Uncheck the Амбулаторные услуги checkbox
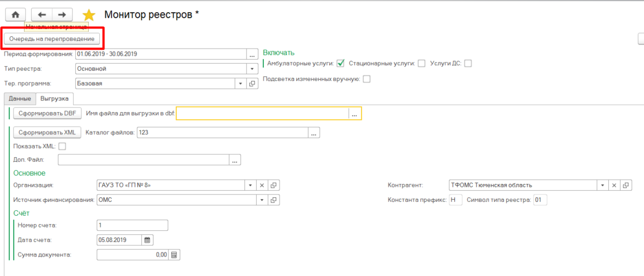Image resolution: width=644 pixels, height=276 pixels. [x=340, y=64]
